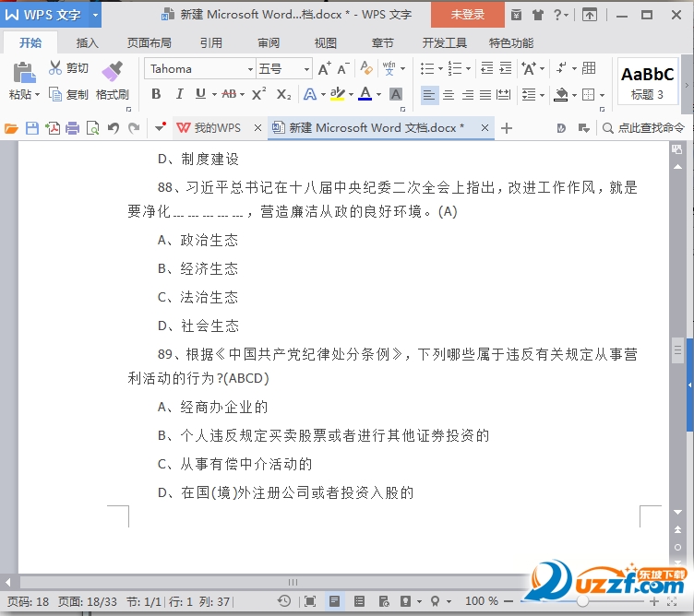Toggle italic formatting
Viewport: 694px width, 616px height.
click(179, 94)
